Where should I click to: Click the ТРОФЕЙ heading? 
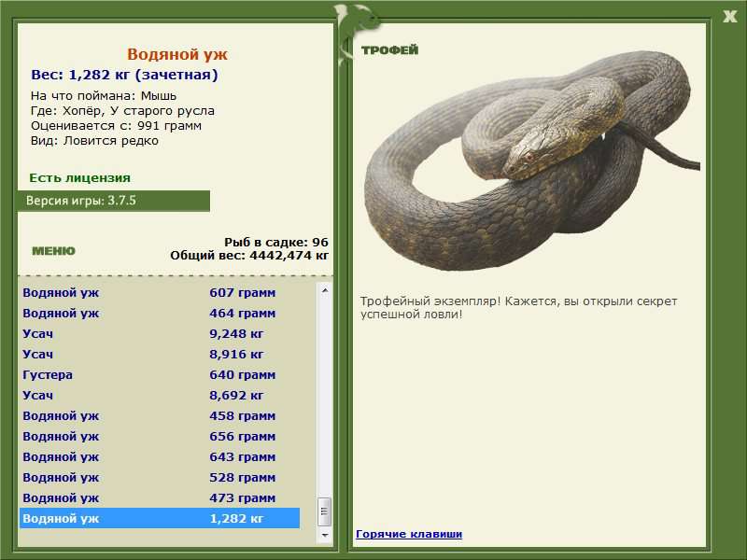pyautogui.click(x=389, y=49)
